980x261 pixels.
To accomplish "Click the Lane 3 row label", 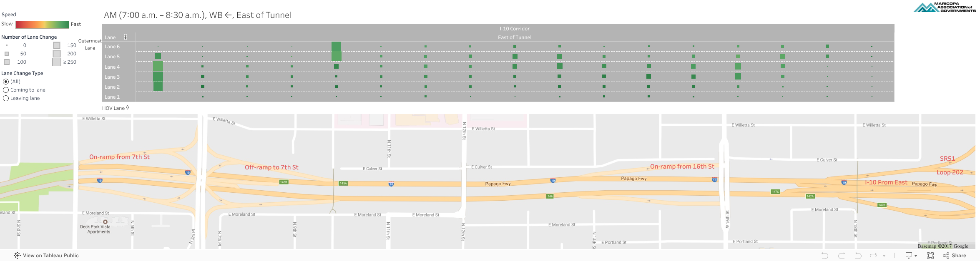I will click(x=112, y=77).
